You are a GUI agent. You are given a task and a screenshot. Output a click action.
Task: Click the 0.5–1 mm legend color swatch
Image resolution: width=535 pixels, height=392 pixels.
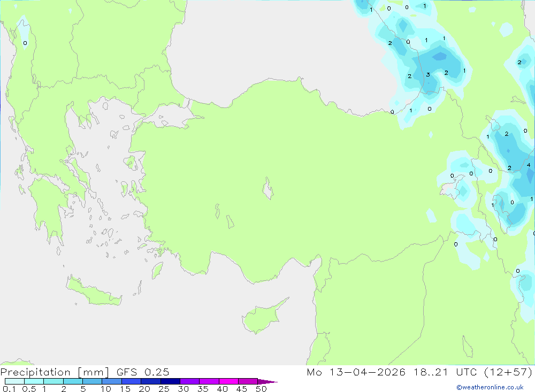pos(34,381)
